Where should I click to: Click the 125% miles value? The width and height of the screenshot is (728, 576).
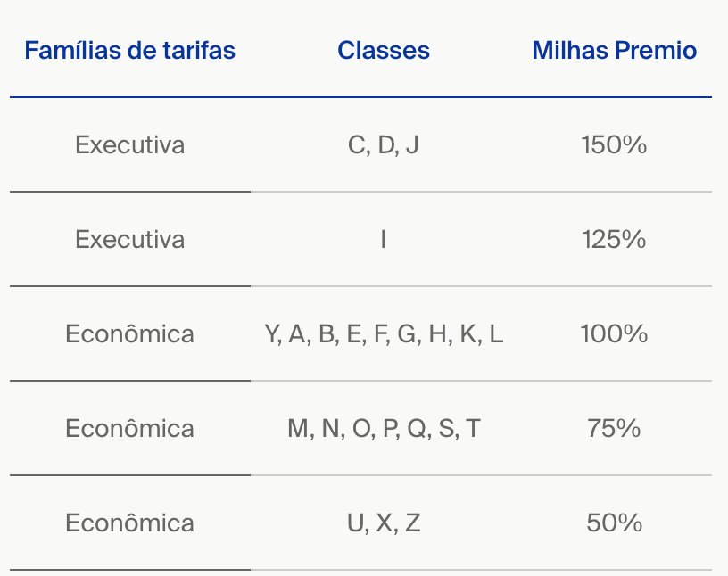(x=614, y=240)
